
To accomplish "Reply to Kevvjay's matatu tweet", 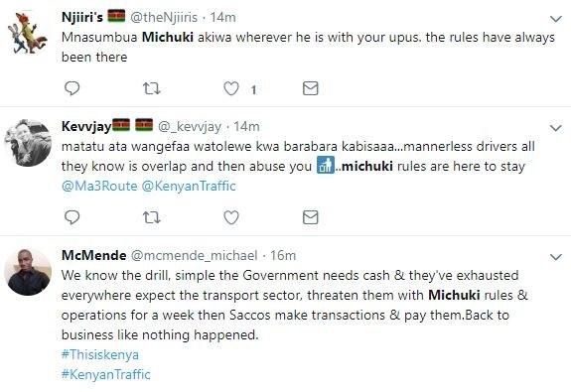I will pyautogui.click(x=71, y=217).
